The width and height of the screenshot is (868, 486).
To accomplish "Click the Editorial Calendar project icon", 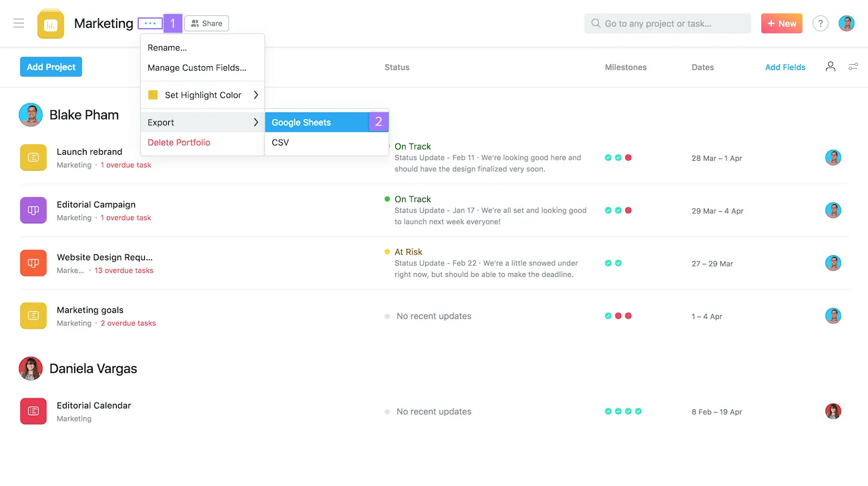I will (x=33, y=411).
